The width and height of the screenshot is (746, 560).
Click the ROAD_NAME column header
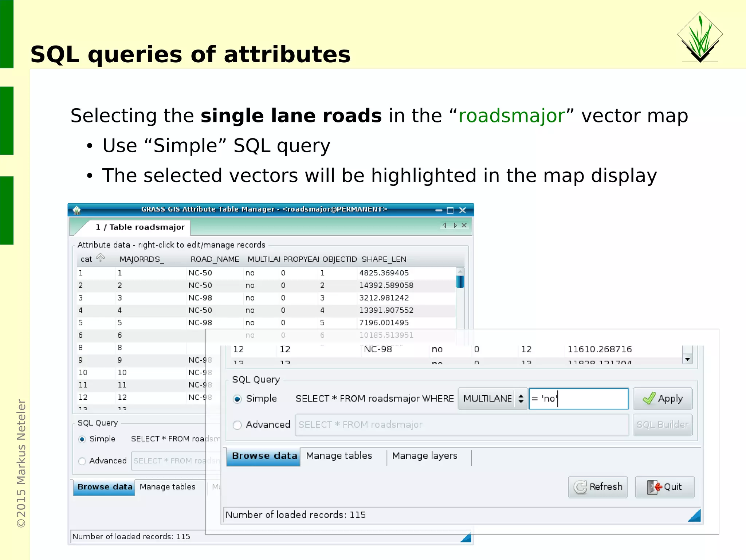click(215, 259)
